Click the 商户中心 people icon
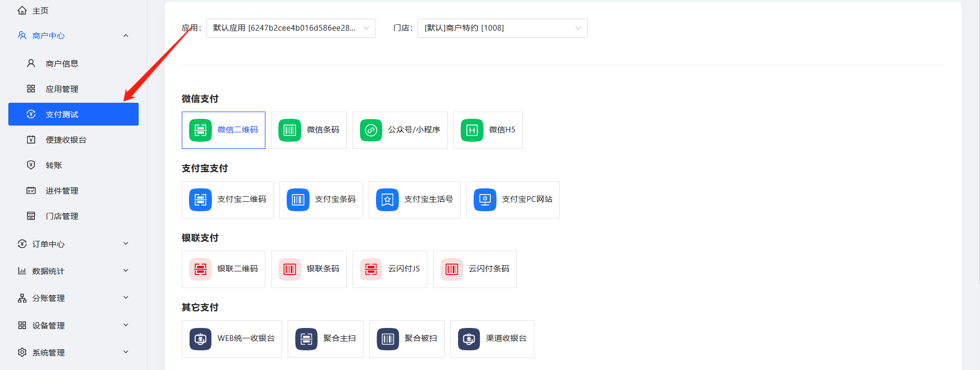 (22, 35)
